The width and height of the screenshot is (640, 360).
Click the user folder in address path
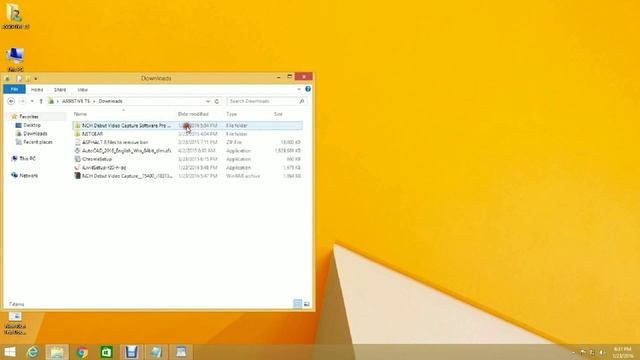(76, 101)
